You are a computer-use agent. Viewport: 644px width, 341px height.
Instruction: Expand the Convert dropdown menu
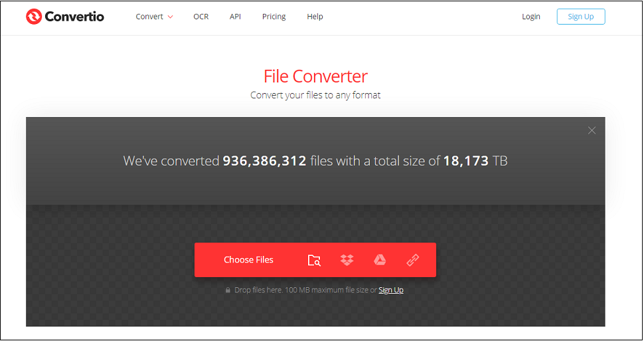pyautogui.click(x=155, y=17)
